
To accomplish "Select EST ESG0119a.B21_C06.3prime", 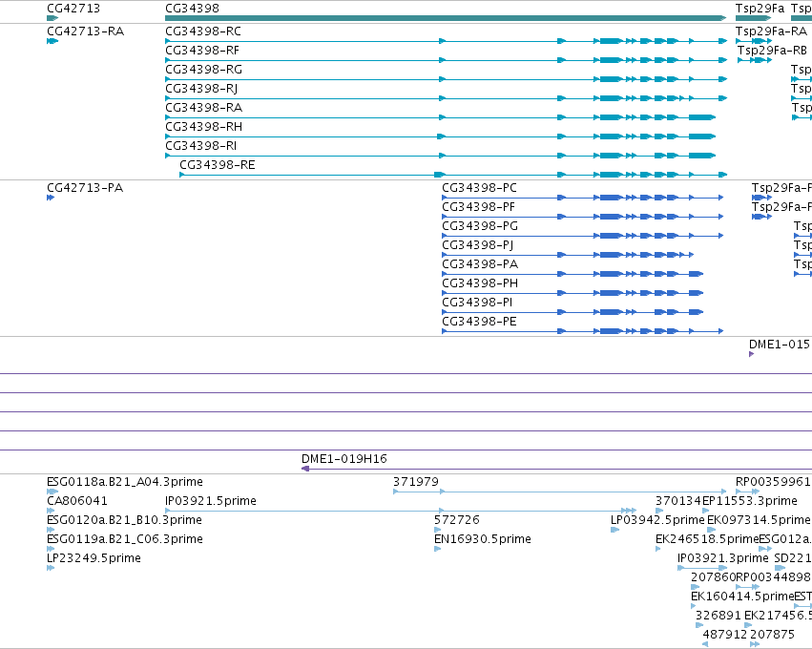I will [x=125, y=539].
